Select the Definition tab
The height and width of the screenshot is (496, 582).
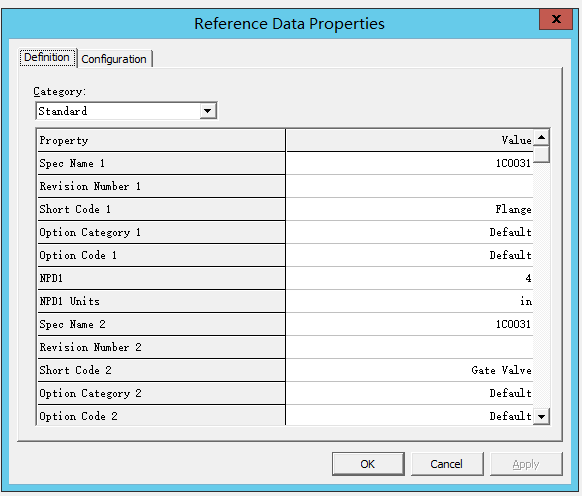pyautogui.click(x=47, y=58)
